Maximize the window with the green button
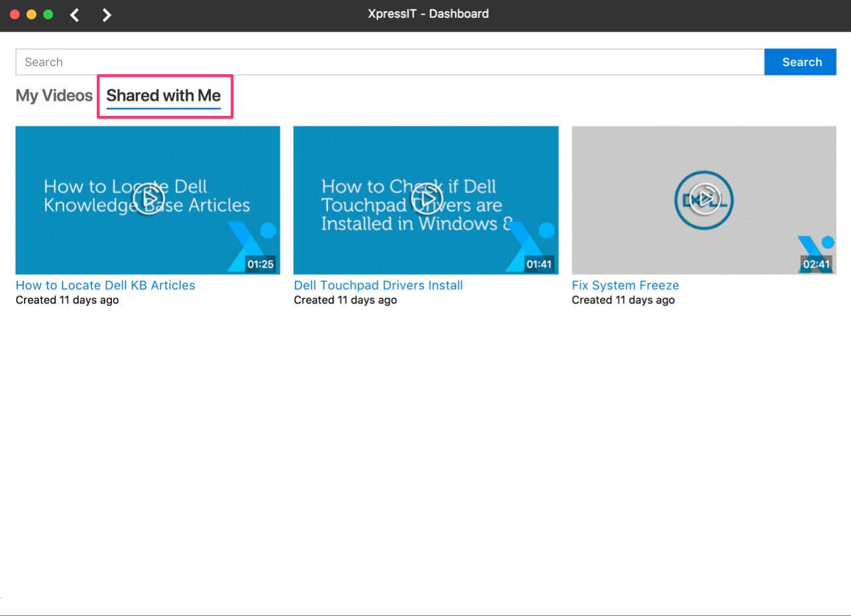The image size is (851, 616). pyautogui.click(x=48, y=15)
